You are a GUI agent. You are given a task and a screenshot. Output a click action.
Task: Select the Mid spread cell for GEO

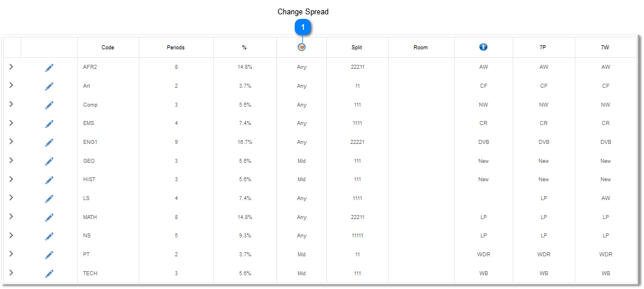pyautogui.click(x=302, y=161)
